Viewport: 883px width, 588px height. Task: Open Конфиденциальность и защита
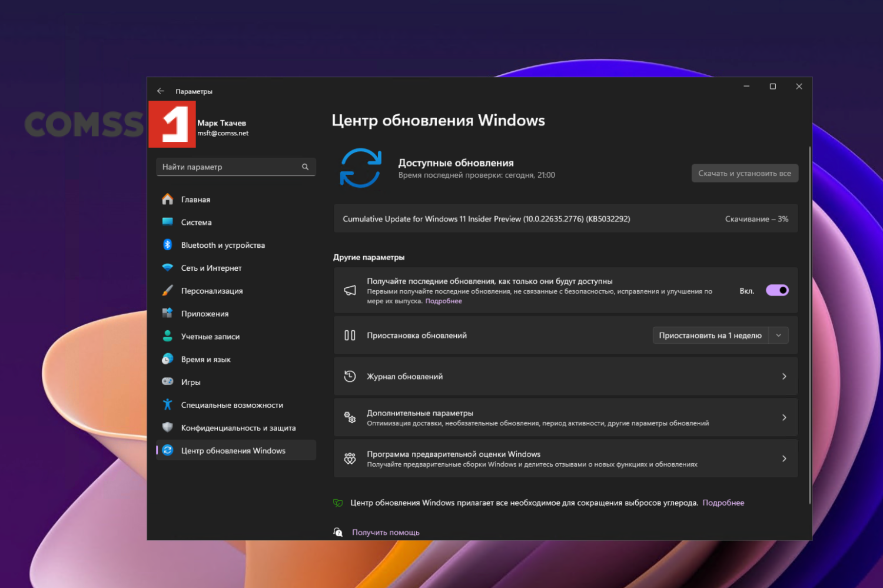coord(236,427)
